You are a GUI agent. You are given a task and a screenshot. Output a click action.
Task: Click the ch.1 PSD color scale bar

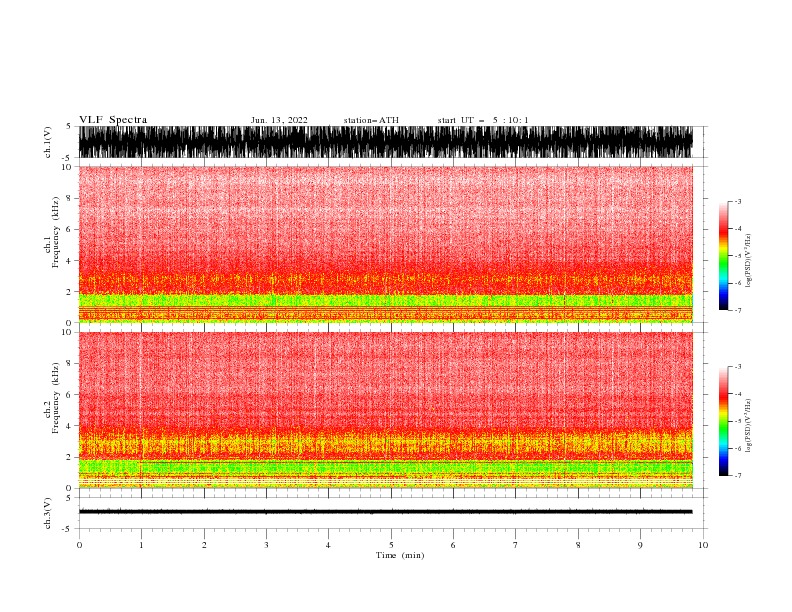pos(723,256)
